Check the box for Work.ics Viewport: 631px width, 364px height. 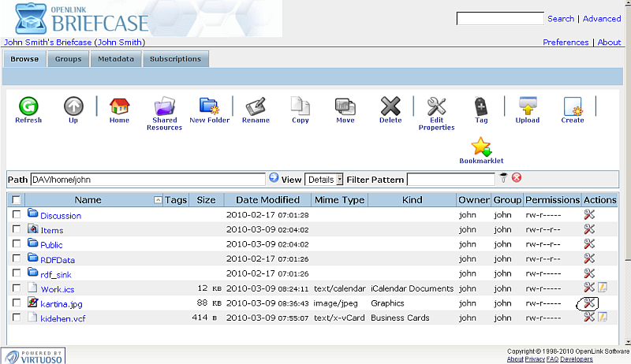[x=17, y=288]
